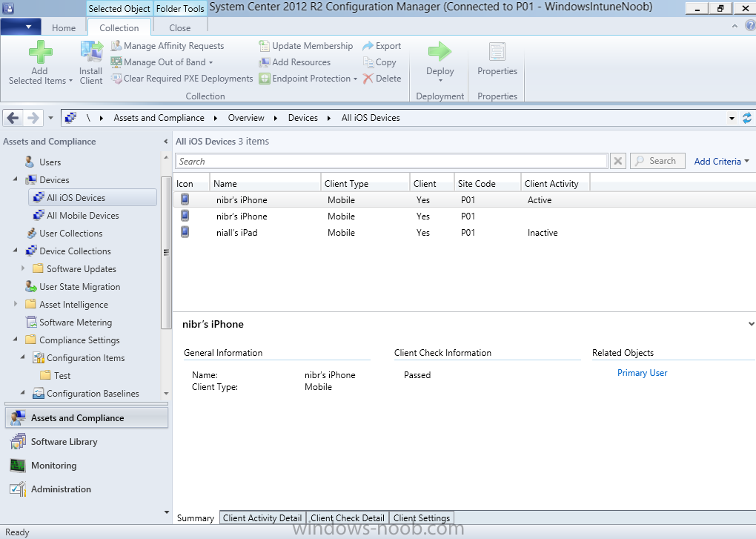Click Assets and Compliance in the breadcrumb
756x539 pixels.
[159, 118]
